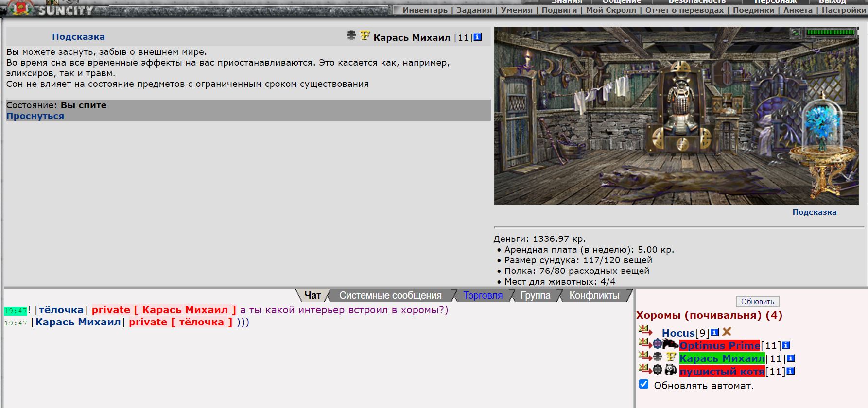Click private message arrow next to пушистый котя
868x408 pixels.
tap(645, 370)
